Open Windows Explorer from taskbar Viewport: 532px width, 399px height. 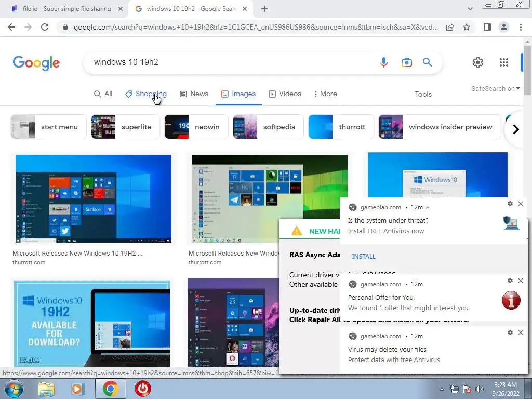pyautogui.click(x=46, y=389)
